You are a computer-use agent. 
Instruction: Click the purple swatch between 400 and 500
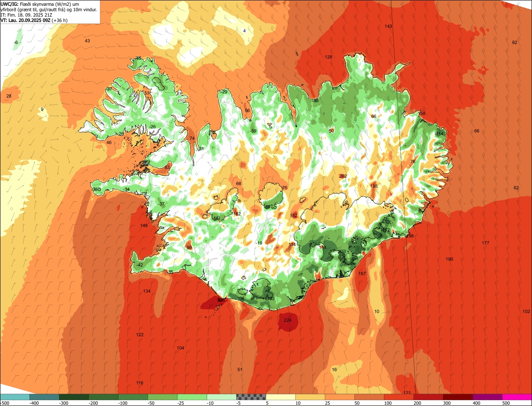tap(487, 397)
